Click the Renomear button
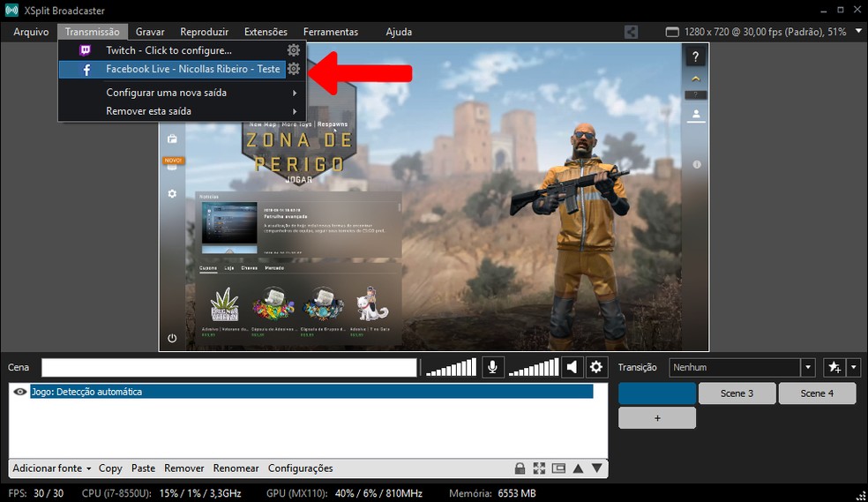The image size is (868, 502). [x=236, y=468]
